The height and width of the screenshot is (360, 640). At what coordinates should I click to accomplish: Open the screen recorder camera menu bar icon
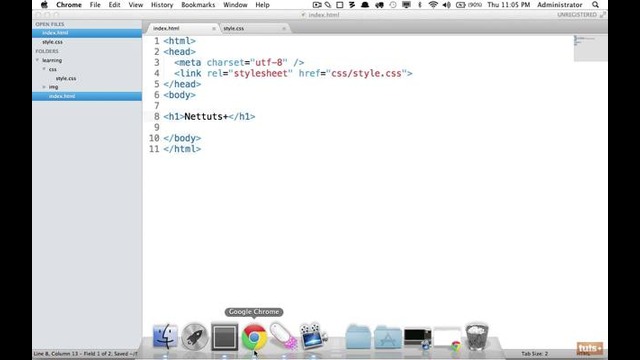click(317, 5)
